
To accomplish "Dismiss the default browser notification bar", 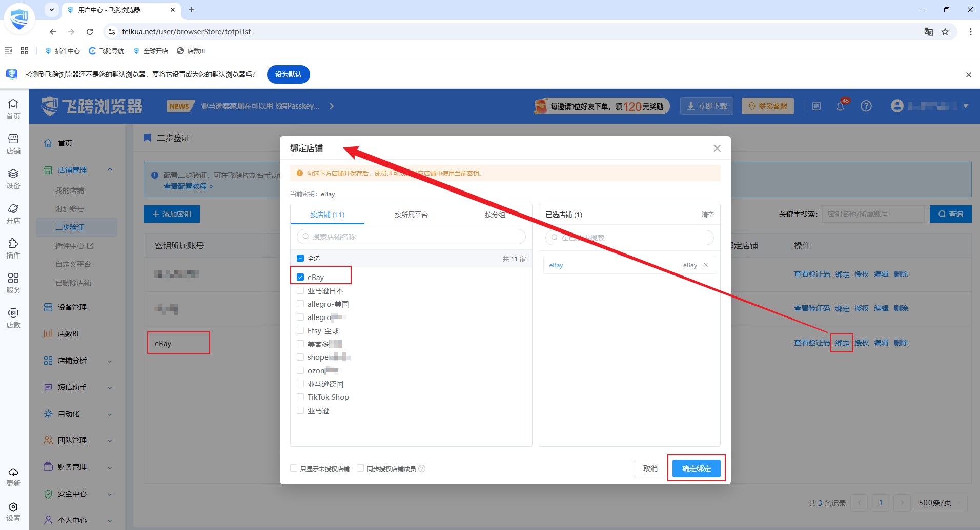I will (x=969, y=75).
